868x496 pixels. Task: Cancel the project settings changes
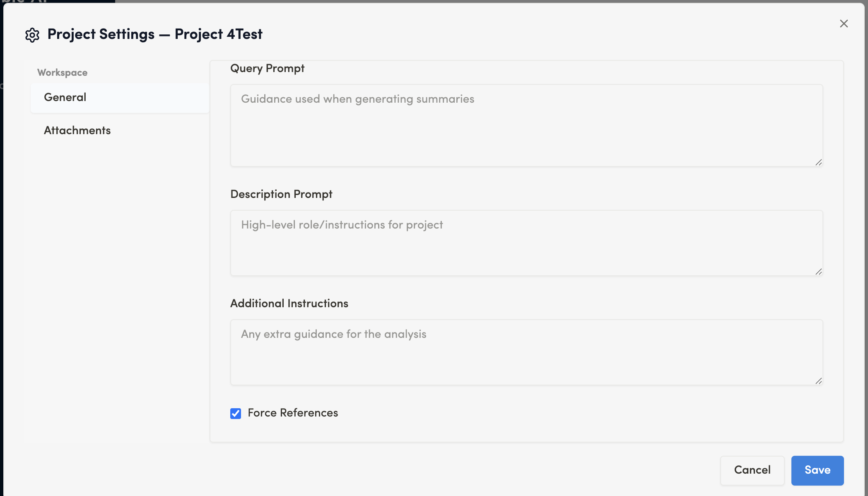[x=752, y=470]
